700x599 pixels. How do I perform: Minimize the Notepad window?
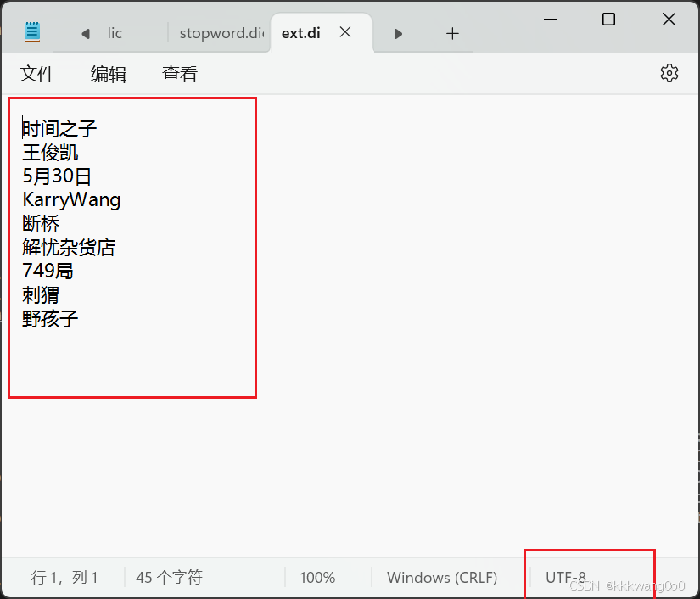[550, 20]
